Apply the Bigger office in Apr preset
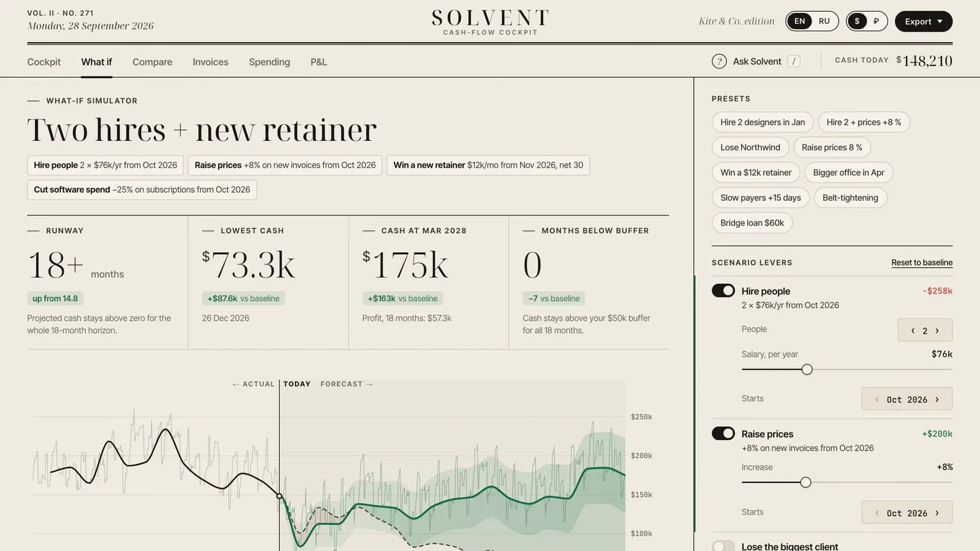980x551 pixels. point(848,173)
